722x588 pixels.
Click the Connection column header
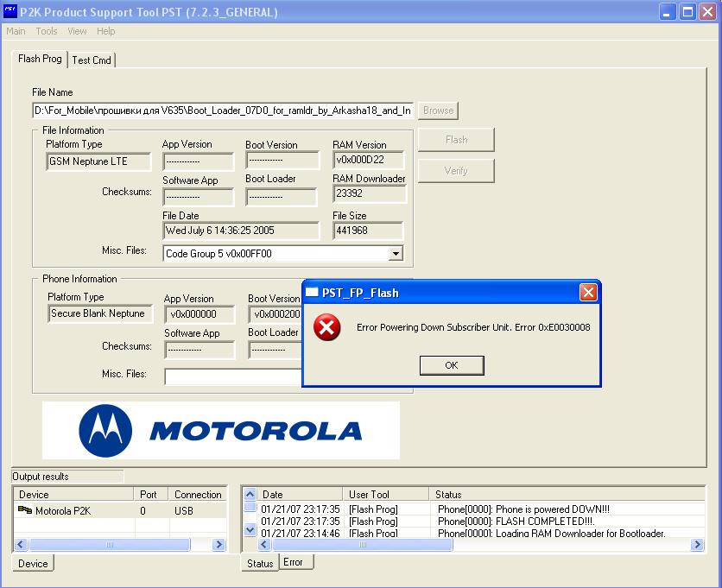(x=198, y=494)
